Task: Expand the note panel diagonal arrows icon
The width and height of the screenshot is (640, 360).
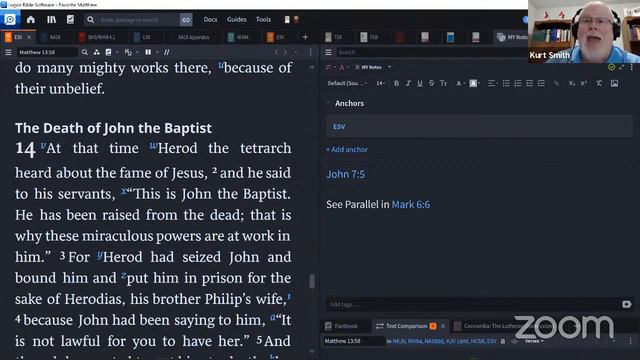Action: pos(621,67)
